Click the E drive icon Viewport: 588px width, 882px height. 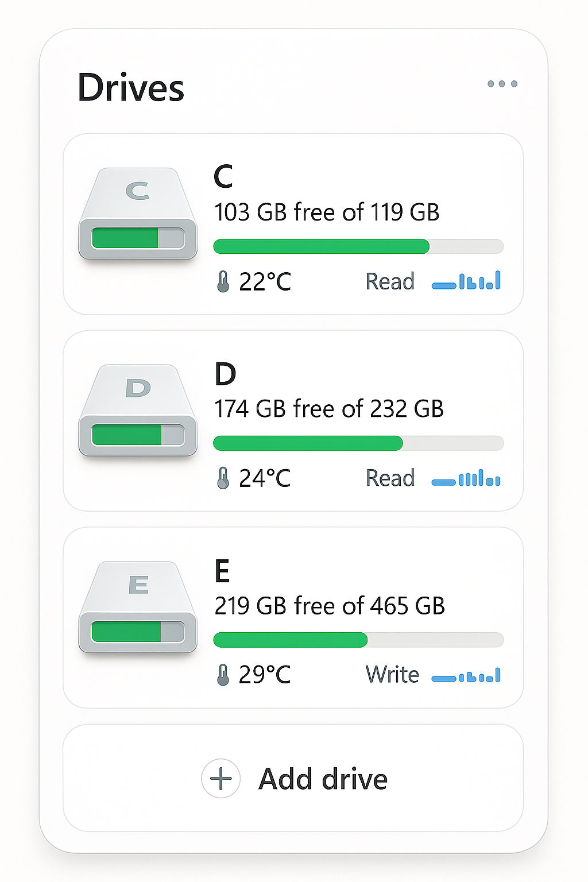(x=138, y=608)
